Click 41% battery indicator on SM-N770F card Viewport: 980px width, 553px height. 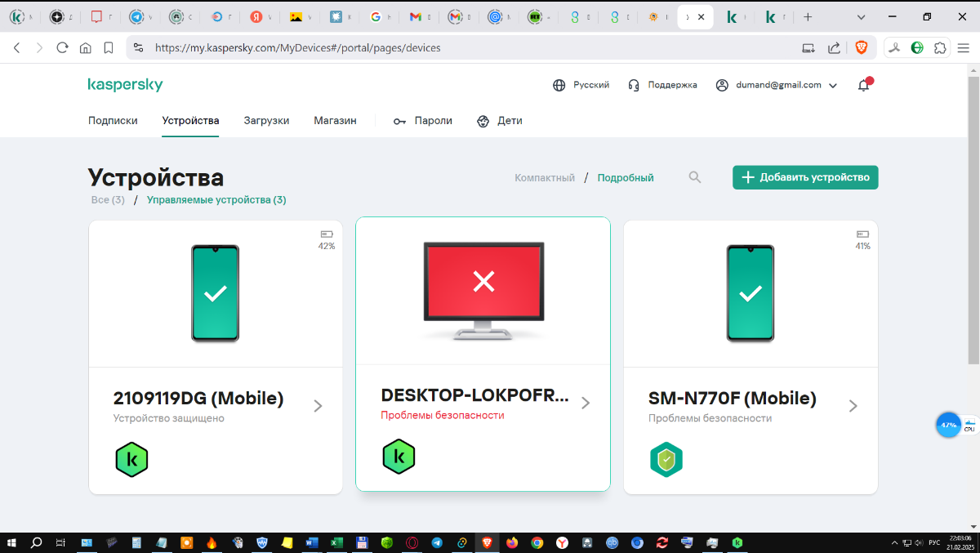[862, 239]
